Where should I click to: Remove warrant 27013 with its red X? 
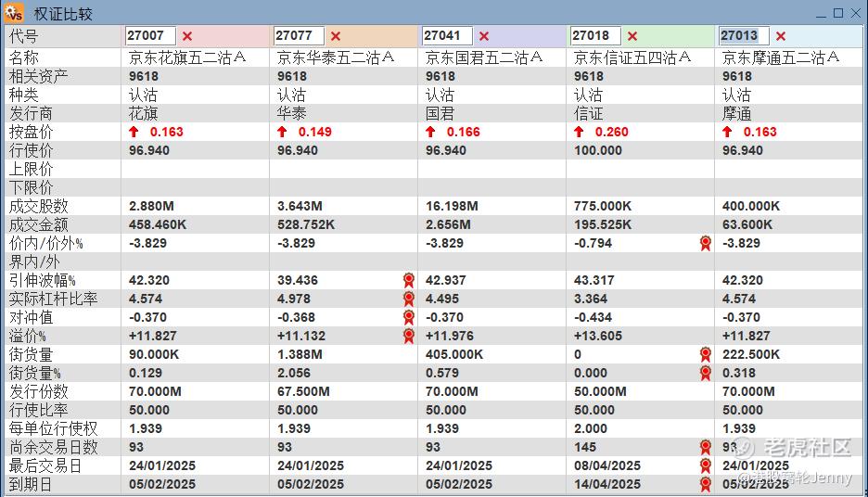coord(781,36)
